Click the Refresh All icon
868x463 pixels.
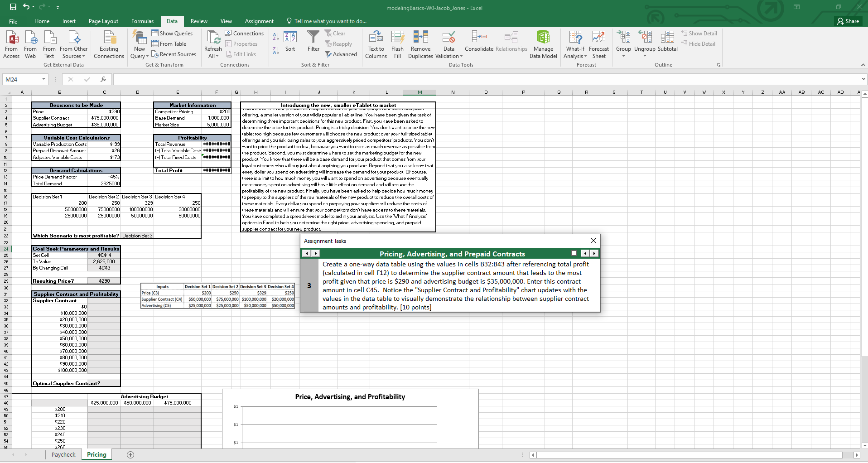(x=212, y=43)
